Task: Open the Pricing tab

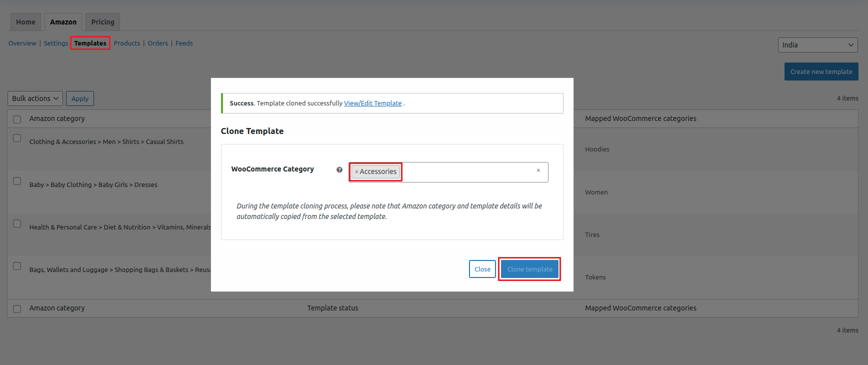Action: pos(102,22)
